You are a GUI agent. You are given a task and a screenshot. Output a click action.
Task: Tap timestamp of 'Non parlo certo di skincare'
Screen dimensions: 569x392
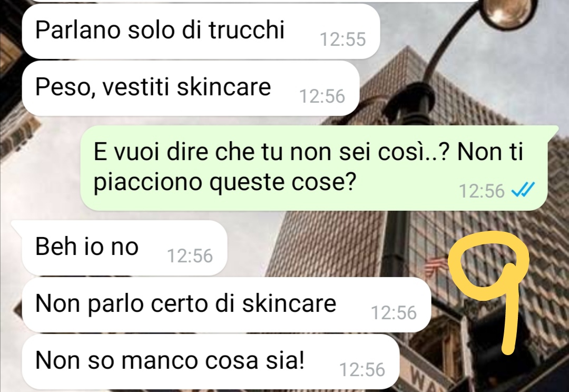[394, 313]
